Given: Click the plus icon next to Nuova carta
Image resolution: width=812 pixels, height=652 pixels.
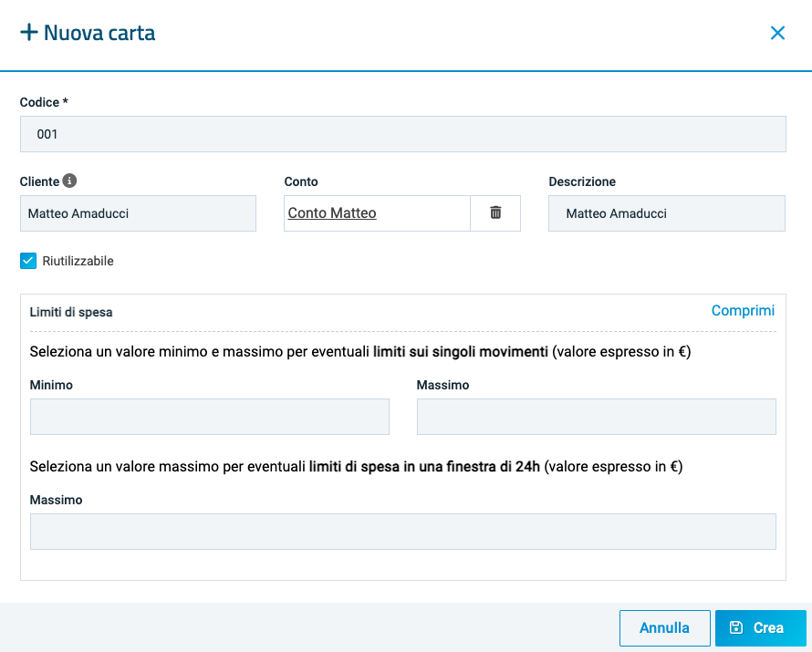Looking at the screenshot, I should [x=29, y=33].
